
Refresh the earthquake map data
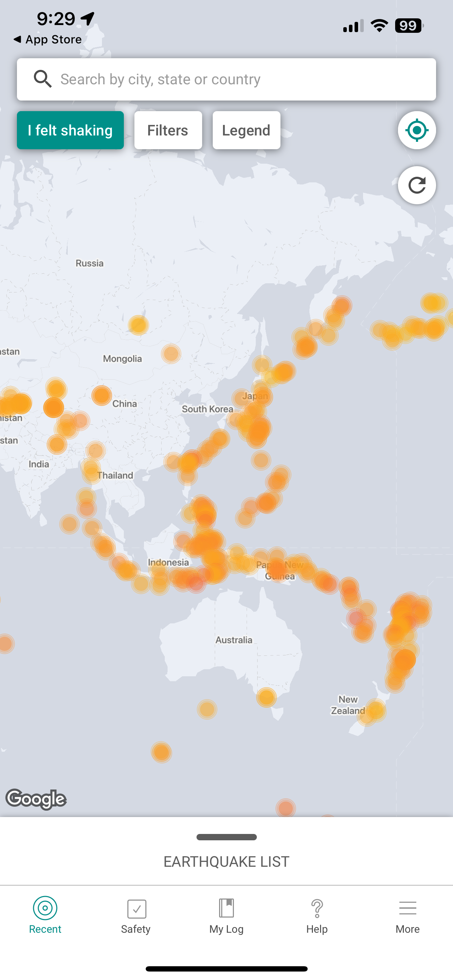pyautogui.click(x=417, y=185)
